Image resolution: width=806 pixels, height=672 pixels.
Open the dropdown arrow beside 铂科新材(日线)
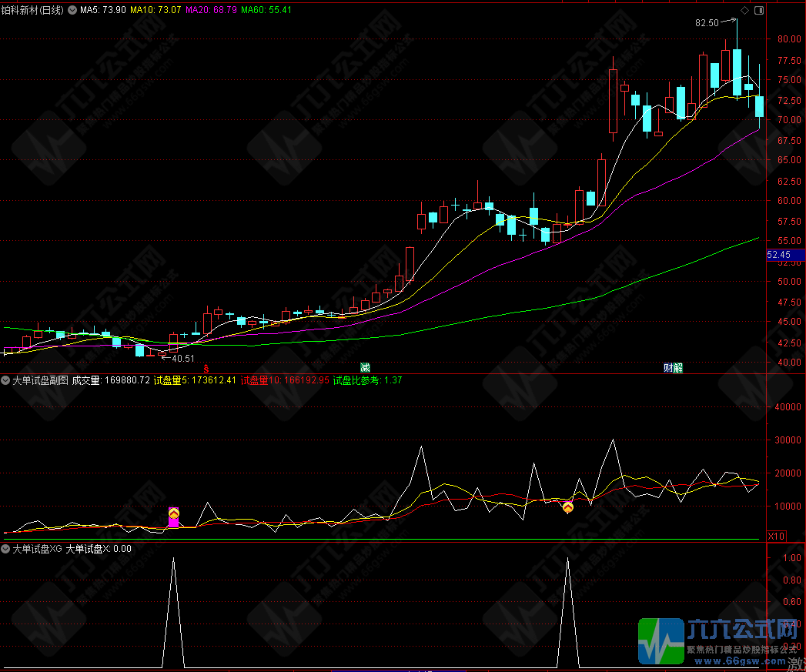(x=72, y=10)
